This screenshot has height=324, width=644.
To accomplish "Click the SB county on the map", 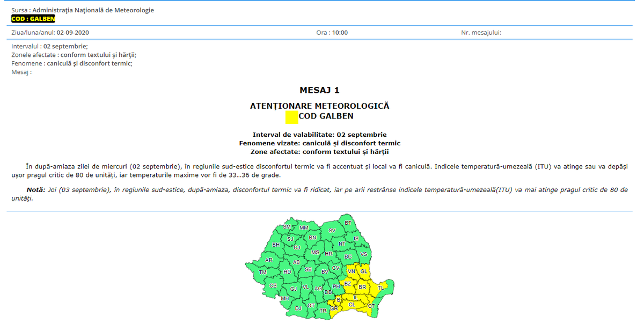I will (x=308, y=270).
